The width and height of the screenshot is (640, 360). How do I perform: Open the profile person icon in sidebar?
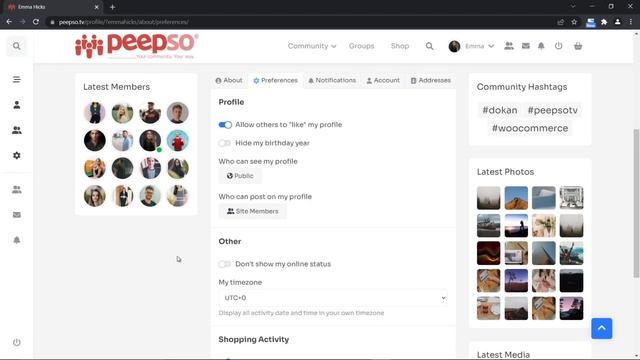tap(16, 105)
